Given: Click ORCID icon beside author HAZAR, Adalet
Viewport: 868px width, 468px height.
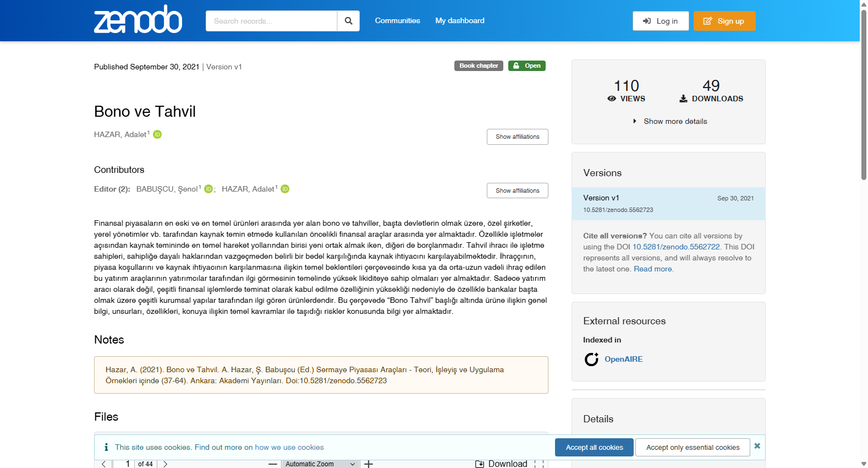Looking at the screenshot, I should 157,134.
